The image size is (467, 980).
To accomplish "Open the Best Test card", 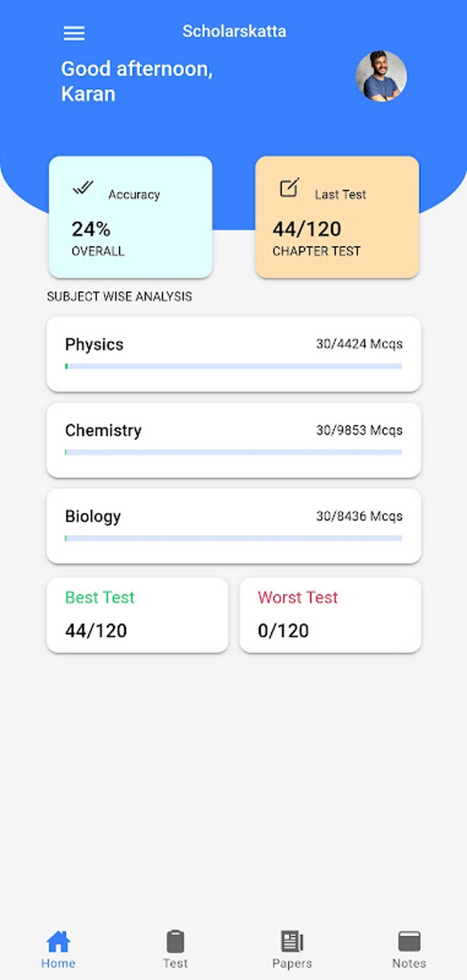I will pos(137,615).
